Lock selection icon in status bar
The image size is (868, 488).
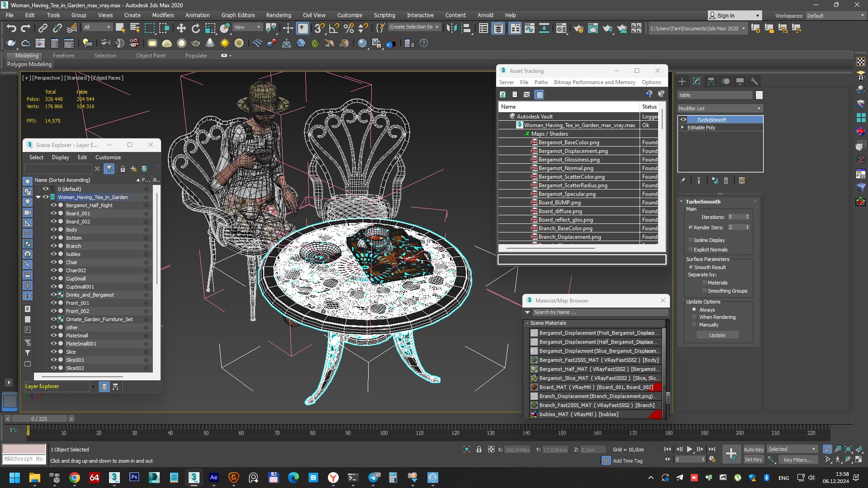[x=479, y=449]
